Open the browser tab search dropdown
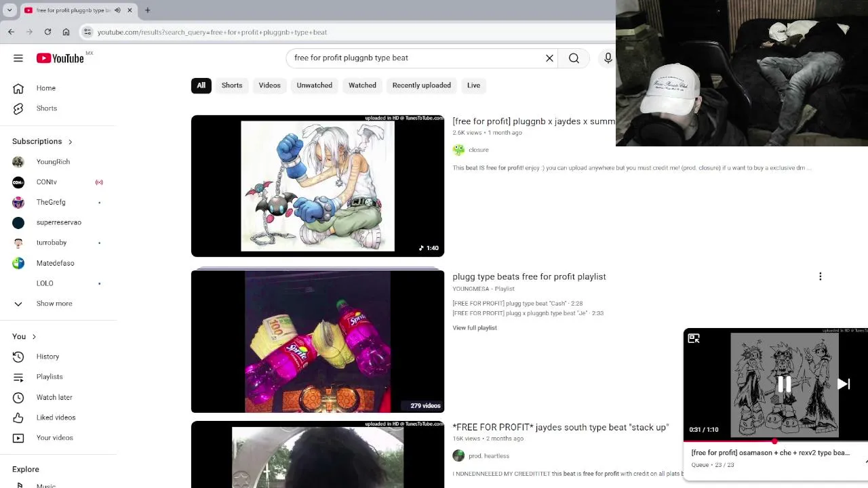 pos(9,10)
